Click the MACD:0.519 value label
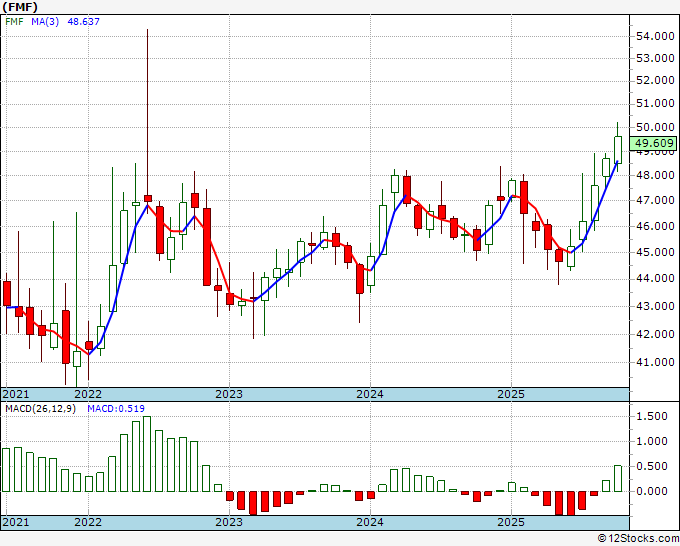 (x=116, y=409)
